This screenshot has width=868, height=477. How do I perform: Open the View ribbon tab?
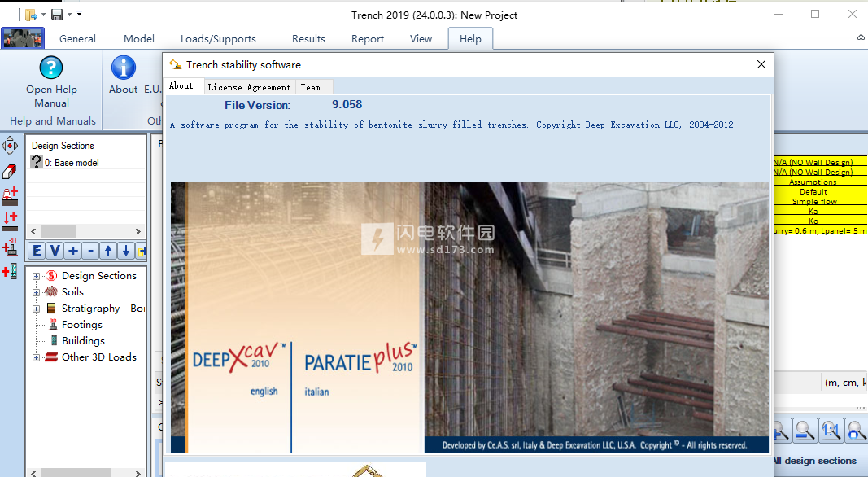point(421,39)
